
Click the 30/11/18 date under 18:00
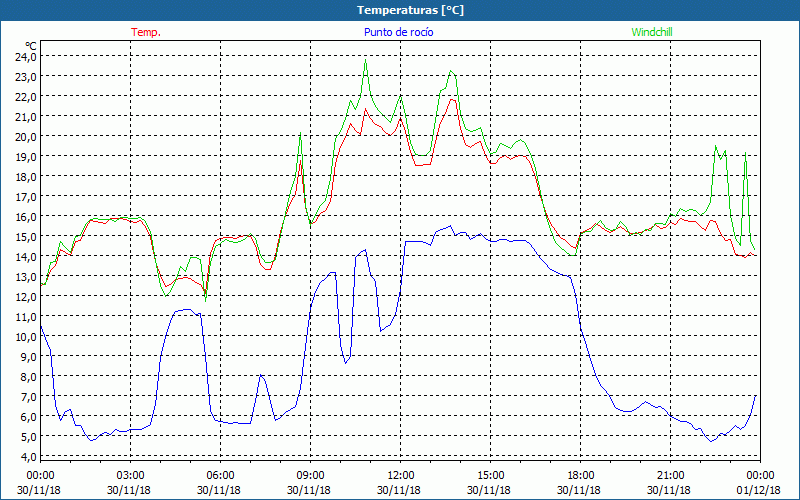(x=579, y=490)
